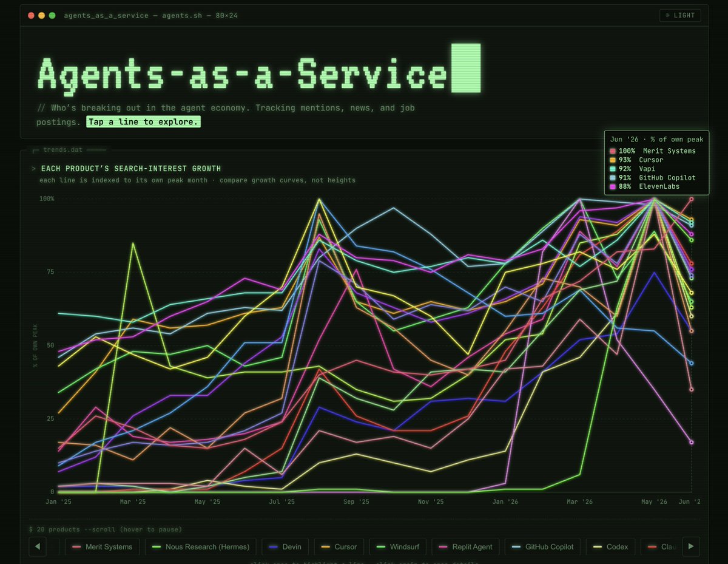This screenshot has width=728, height=564.
Task: Switch to LIGHT theme
Action: 680,15
